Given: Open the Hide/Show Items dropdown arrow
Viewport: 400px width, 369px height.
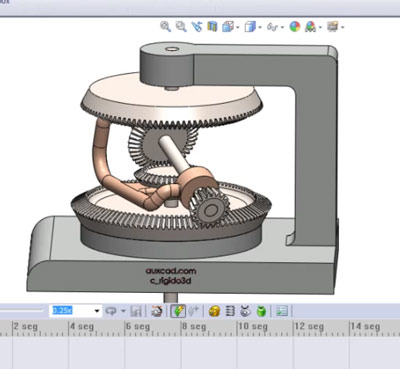Looking at the screenshot, I should [282, 27].
